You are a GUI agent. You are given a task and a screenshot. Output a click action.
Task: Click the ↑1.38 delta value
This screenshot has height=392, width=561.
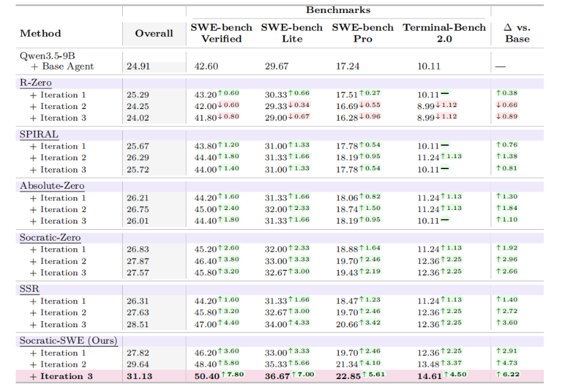pos(506,156)
